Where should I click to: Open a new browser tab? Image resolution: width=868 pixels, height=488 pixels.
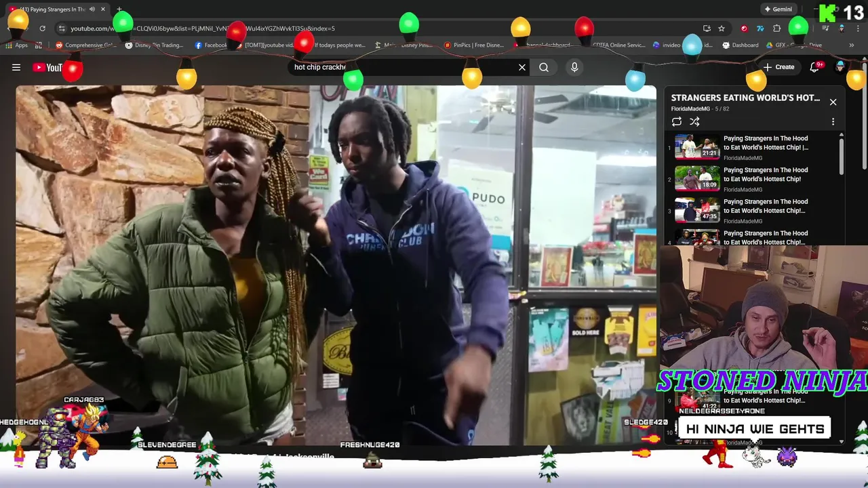click(119, 9)
